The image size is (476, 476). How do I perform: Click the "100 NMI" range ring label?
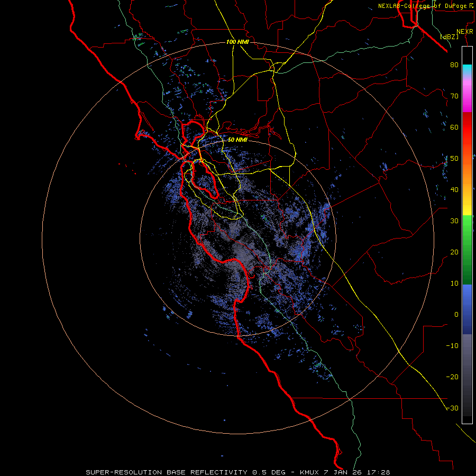coord(237,42)
